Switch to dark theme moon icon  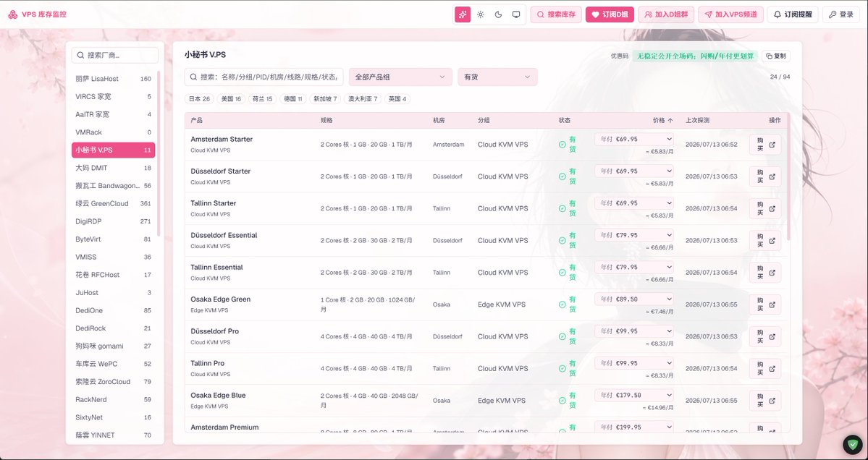[x=498, y=14]
